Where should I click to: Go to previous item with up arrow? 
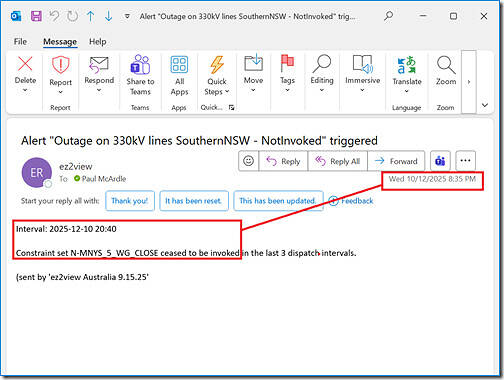(x=90, y=16)
